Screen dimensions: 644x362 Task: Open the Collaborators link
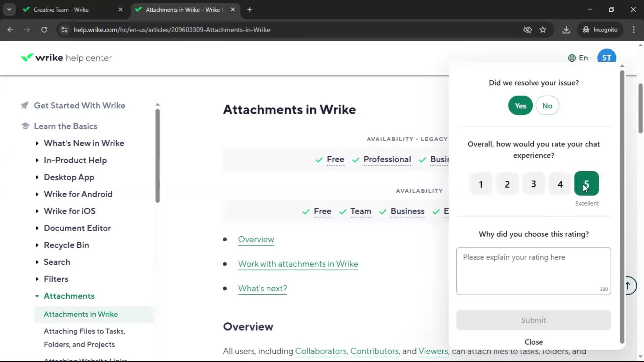321,351
